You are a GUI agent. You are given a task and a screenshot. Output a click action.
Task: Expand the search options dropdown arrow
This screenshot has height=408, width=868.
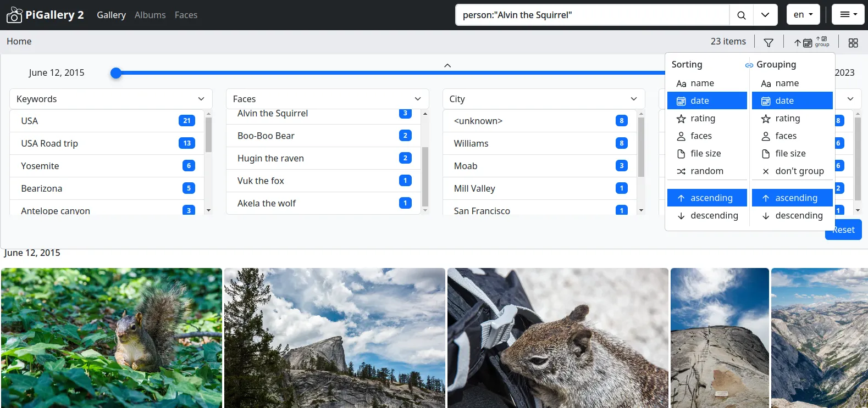click(x=765, y=15)
